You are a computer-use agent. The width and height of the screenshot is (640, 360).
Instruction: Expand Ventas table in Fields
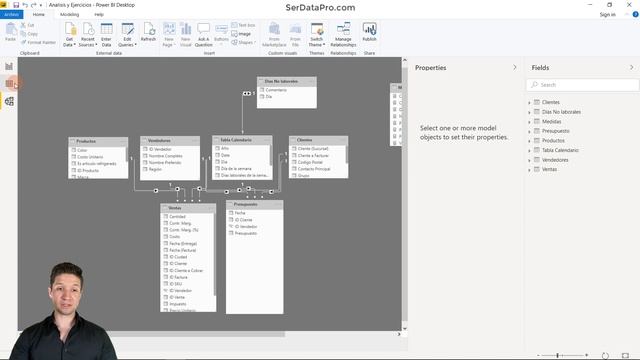[x=529, y=170]
